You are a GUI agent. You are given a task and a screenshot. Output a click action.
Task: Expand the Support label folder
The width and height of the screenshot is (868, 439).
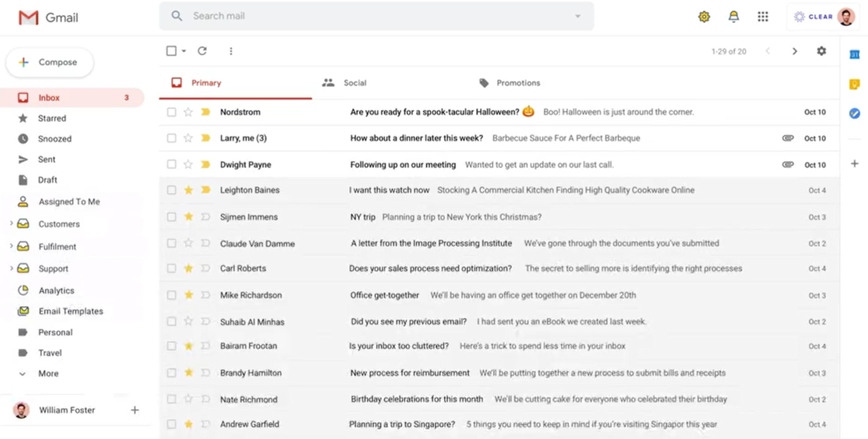coord(11,269)
